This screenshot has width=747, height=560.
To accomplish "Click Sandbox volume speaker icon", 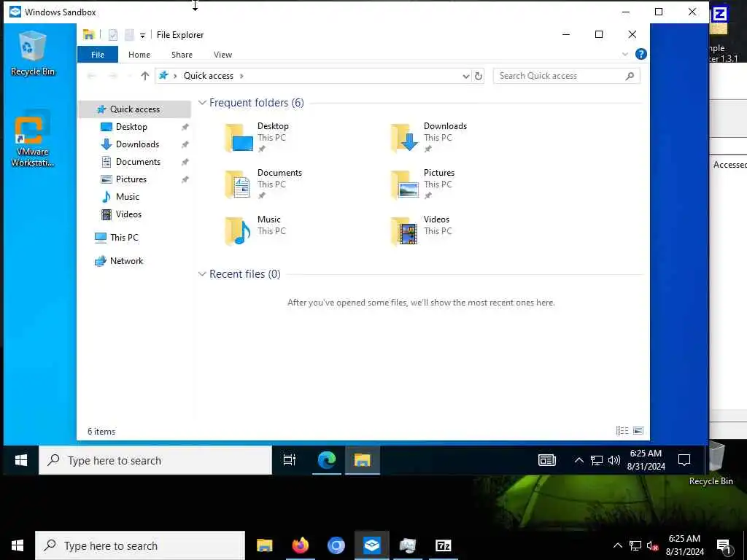I will (614, 460).
